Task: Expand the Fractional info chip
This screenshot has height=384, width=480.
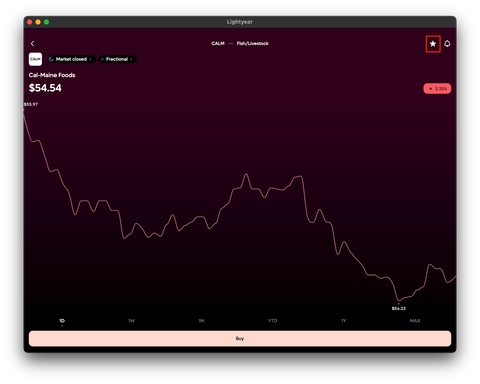Action: coord(117,59)
